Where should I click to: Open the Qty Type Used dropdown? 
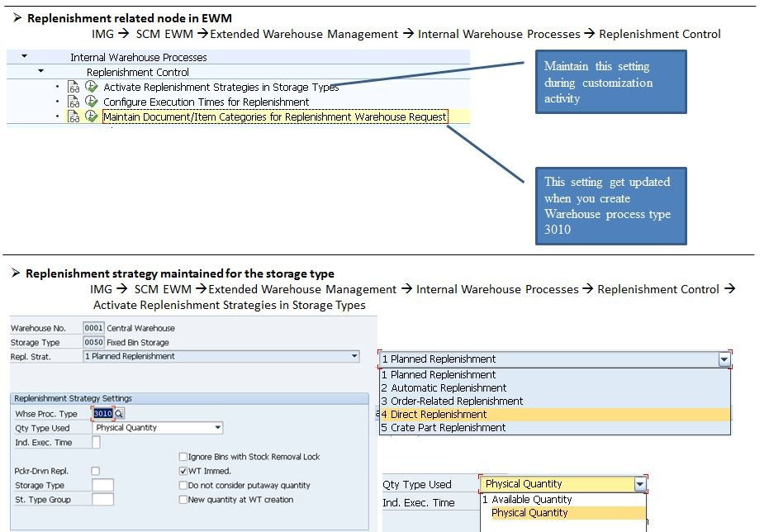[216, 429]
